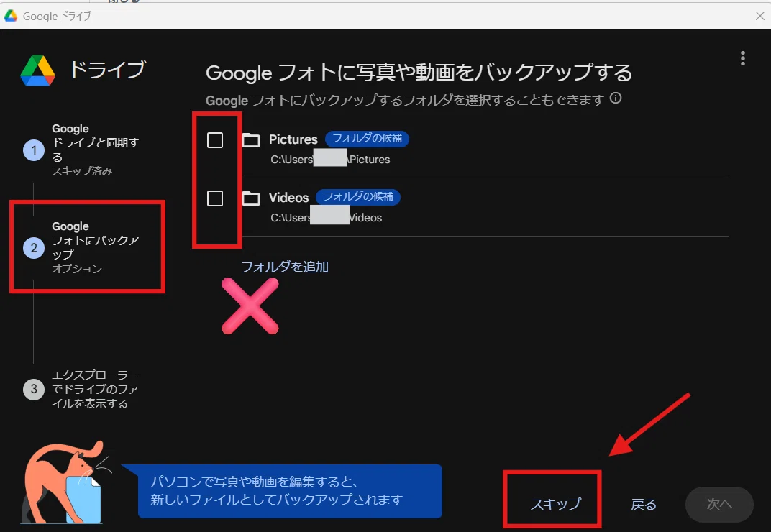Click the Drive icon in title bar
Screen dimensions: 771x532
[x=11, y=16]
